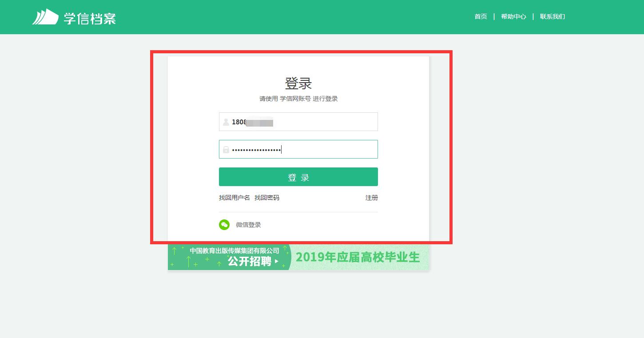Click the 学信网账号 text link
The image size is (644, 338).
(x=295, y=99)
